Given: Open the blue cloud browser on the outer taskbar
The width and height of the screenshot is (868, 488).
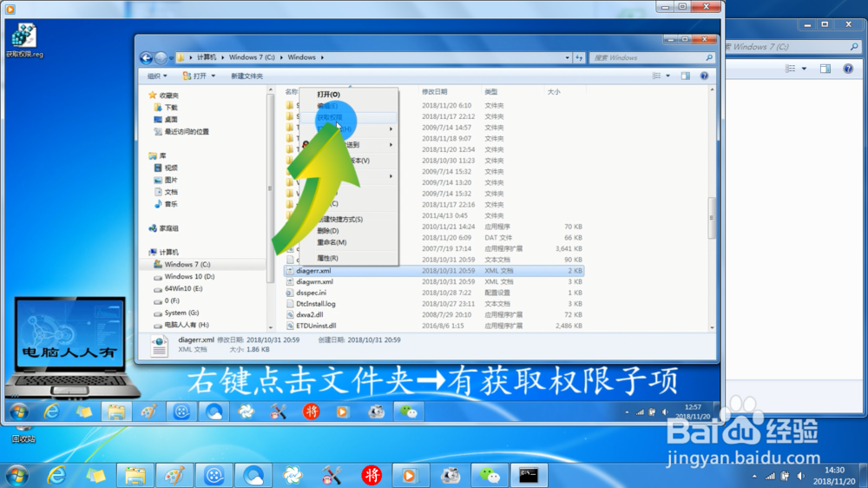Looking at the screenshot, I should [253, 475].
